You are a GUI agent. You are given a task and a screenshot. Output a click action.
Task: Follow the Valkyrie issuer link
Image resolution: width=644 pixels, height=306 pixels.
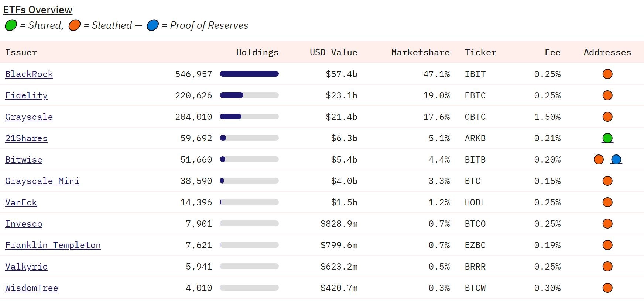(26, 267)
